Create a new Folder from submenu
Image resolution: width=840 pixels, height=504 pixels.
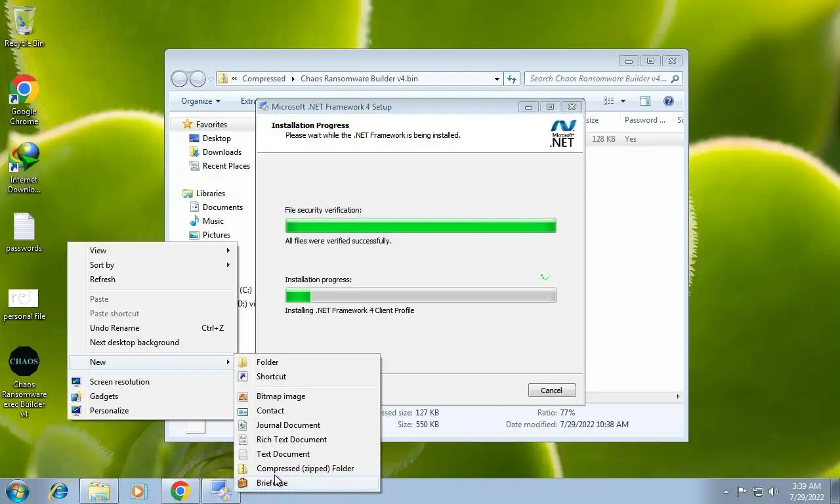click(307, 362)
